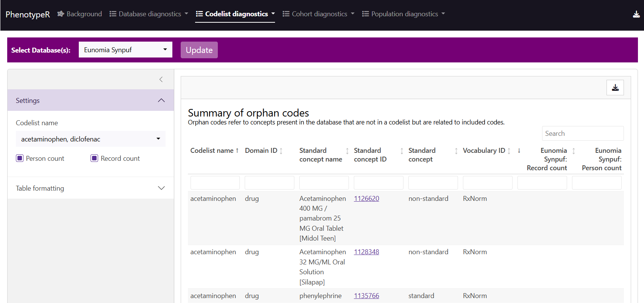
Task: Sort by Standard concept ID column
Action: click(402, 151)
